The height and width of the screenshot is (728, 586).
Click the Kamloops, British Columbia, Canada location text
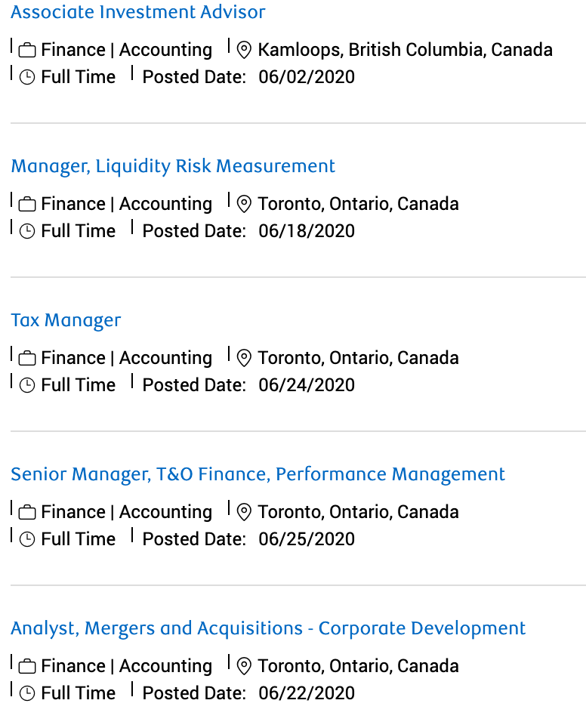tap(405, 50)
